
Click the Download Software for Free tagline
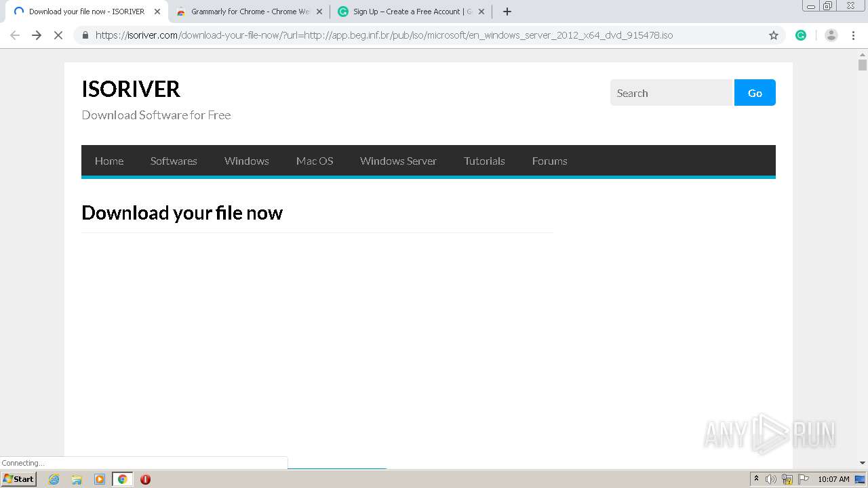(156, 115)
